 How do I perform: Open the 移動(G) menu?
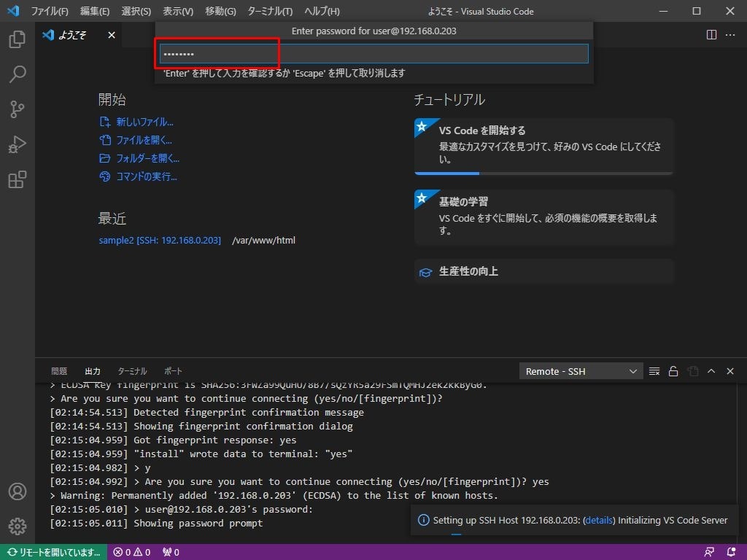[x=220, y=11]
